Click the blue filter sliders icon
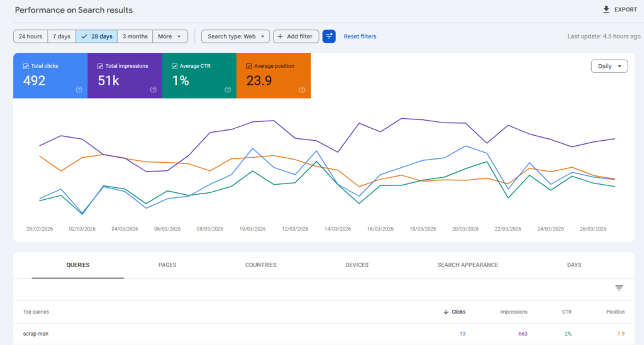The width and height of the screenshot is (644, 345). coord(329,36)
